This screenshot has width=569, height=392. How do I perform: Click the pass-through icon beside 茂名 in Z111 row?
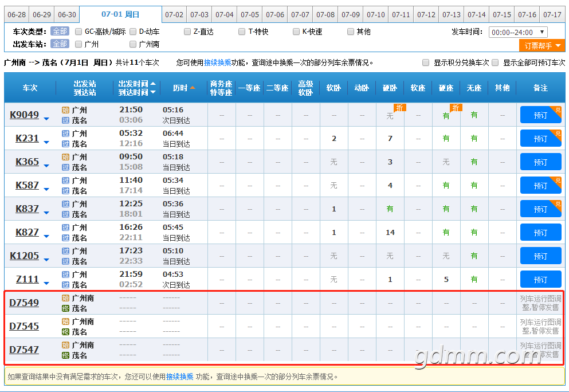[x=65, y=285]
